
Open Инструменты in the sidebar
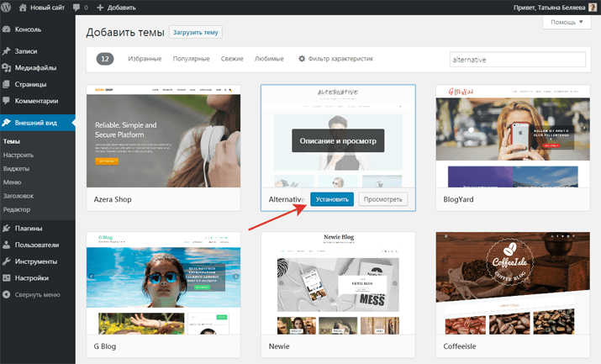pyautogui.click(x=38, y=261)
